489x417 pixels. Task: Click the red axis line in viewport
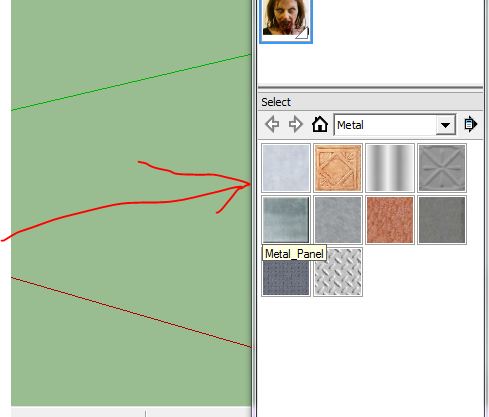[131, 312]
